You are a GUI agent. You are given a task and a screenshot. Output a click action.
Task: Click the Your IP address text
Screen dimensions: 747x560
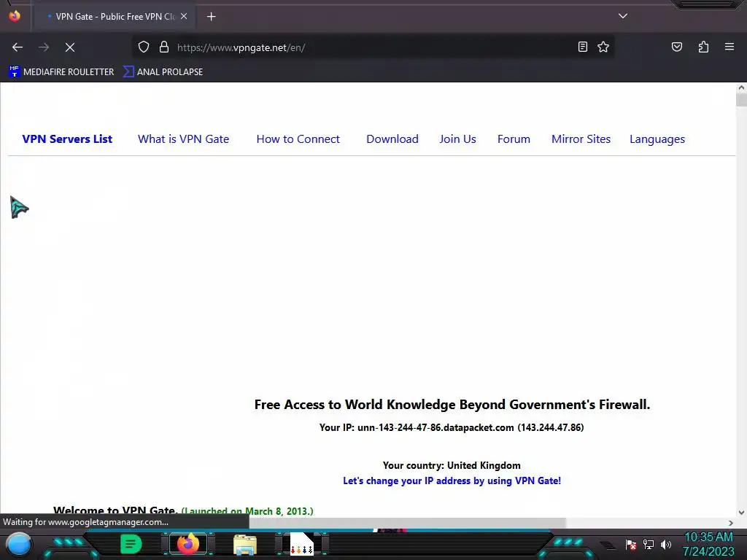click(452, 427)
